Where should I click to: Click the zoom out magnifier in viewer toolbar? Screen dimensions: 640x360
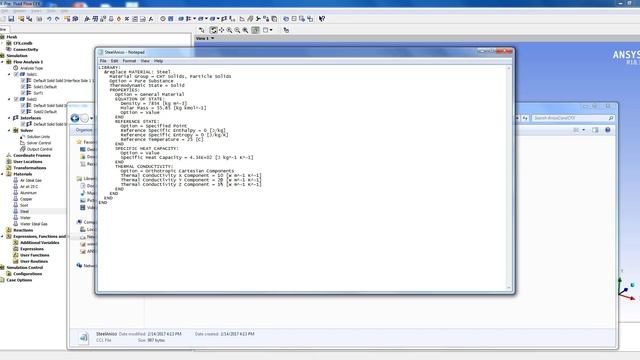click(x=237, y=30)
